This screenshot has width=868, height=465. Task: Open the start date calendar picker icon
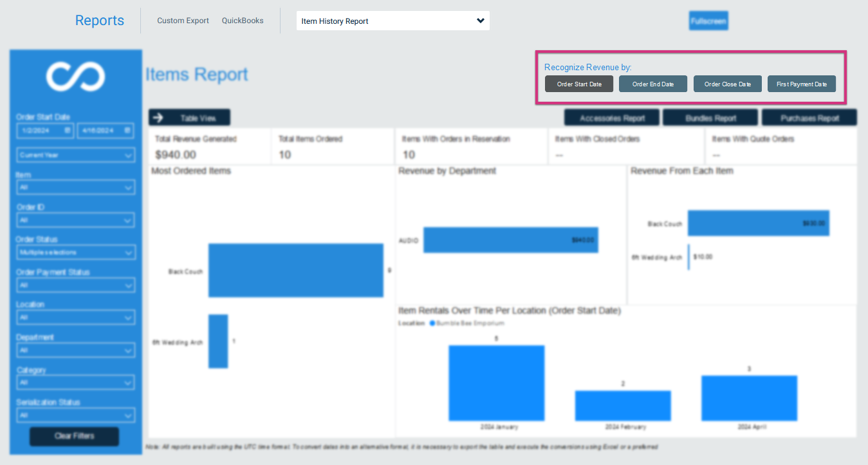click(68, 131)
